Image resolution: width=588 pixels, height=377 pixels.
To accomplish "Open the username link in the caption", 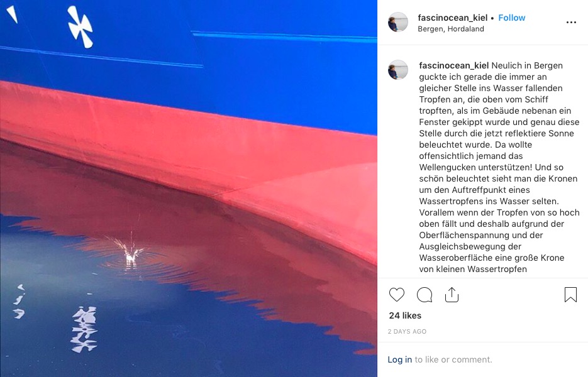I will (x=454, y=65).
